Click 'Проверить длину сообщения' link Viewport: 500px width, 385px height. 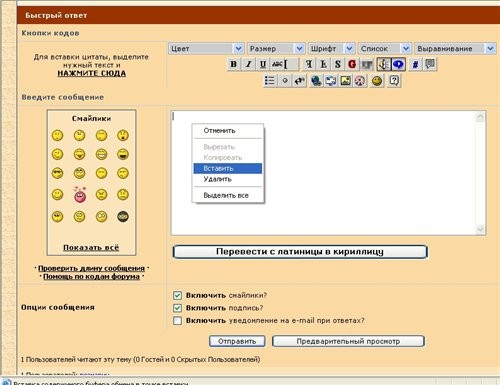[91, 268]
